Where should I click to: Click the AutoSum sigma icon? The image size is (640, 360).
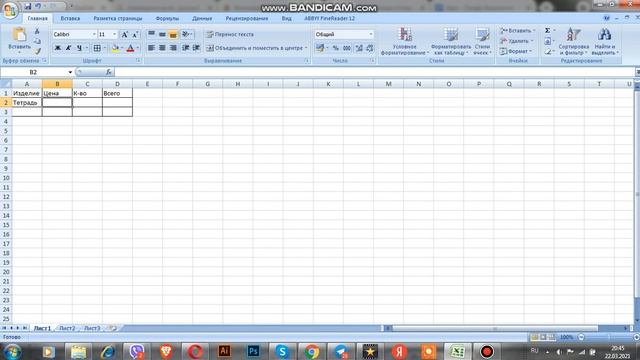click(547, 31)
